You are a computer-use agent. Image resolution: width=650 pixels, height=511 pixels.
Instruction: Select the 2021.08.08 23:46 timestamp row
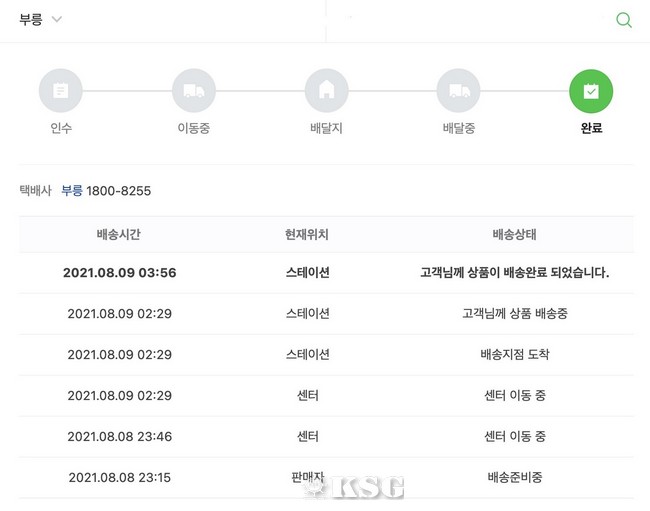119,437
